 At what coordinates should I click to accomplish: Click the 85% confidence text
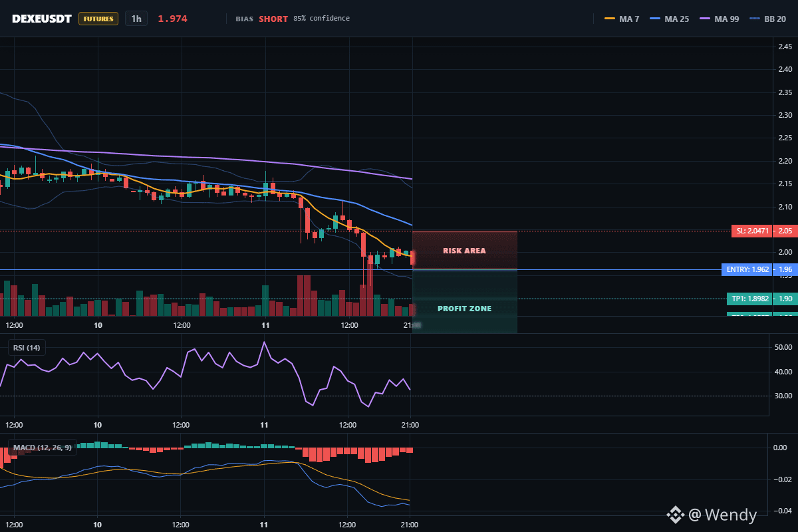[321, 19]
